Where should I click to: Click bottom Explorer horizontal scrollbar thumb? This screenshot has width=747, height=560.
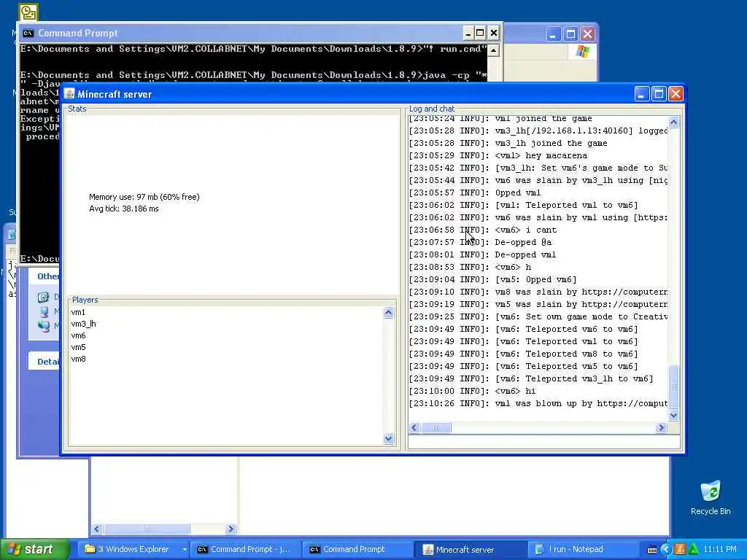147,529
